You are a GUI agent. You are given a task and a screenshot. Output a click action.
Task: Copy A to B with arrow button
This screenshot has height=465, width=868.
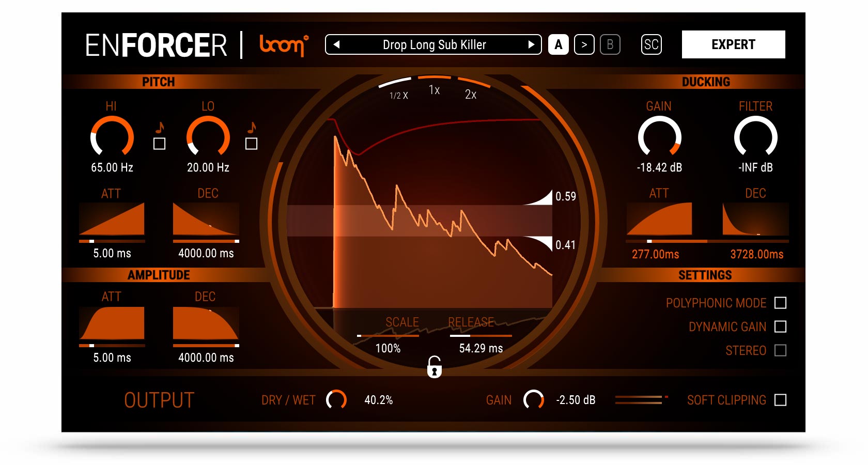click(x=584, y=44)
